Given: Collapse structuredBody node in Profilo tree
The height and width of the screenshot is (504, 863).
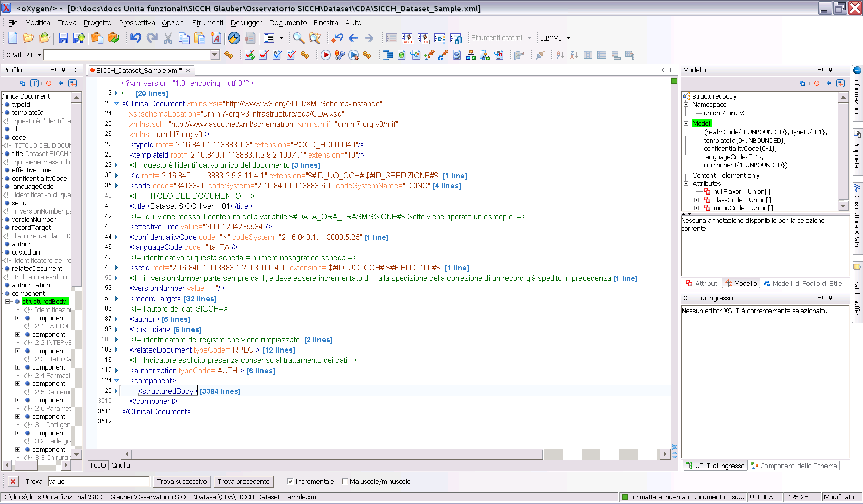Looking at the screenshot, I should pyautogui.click(x=8, y=301).
